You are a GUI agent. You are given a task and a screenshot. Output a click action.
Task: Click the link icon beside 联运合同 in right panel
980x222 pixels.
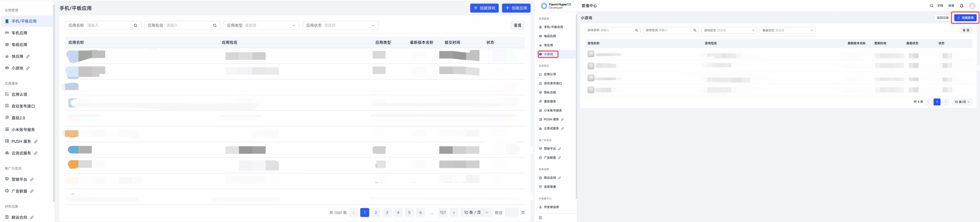pyautogui.click(x=560, y=178)
